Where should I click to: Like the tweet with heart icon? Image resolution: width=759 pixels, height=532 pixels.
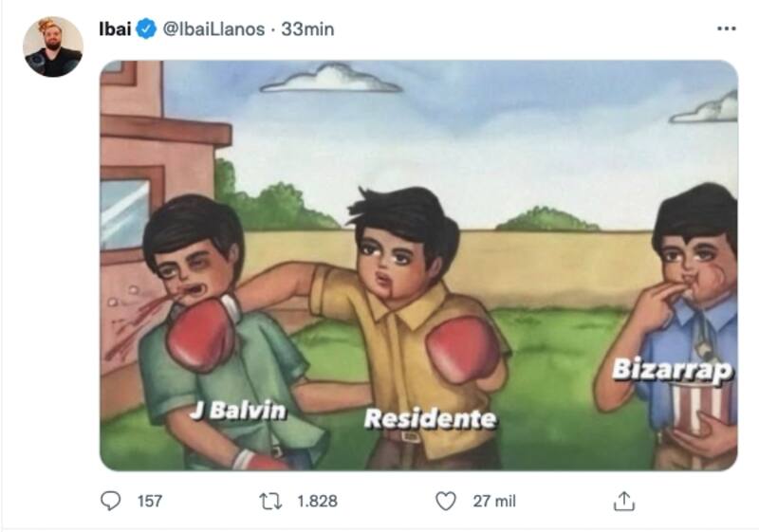(446, 501)
